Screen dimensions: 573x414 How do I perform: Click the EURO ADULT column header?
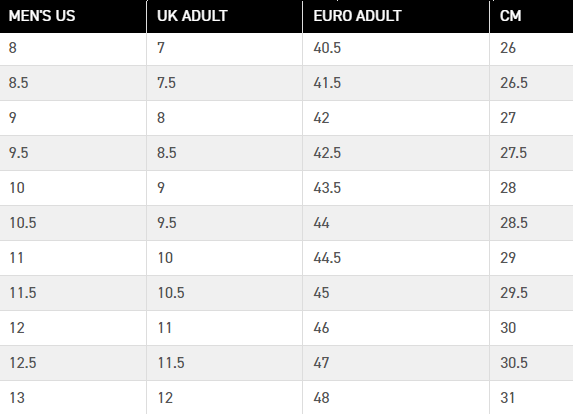tap(396, 16)
